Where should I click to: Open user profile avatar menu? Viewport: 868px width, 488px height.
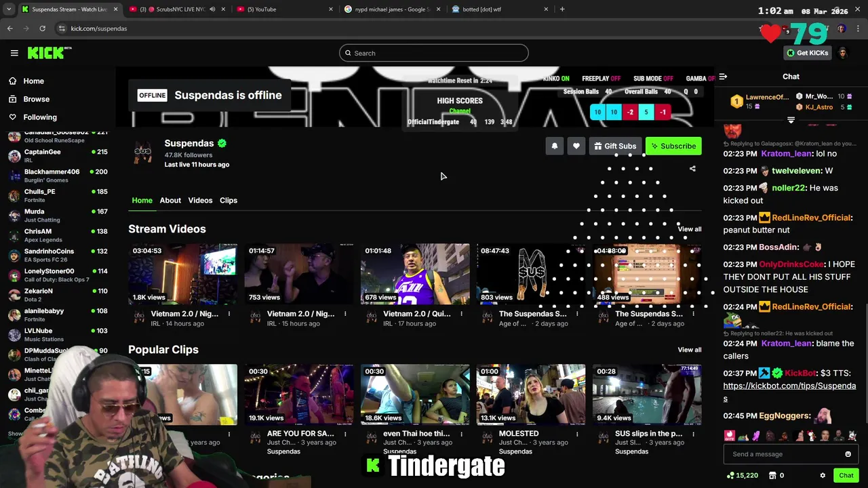[843, 53]
